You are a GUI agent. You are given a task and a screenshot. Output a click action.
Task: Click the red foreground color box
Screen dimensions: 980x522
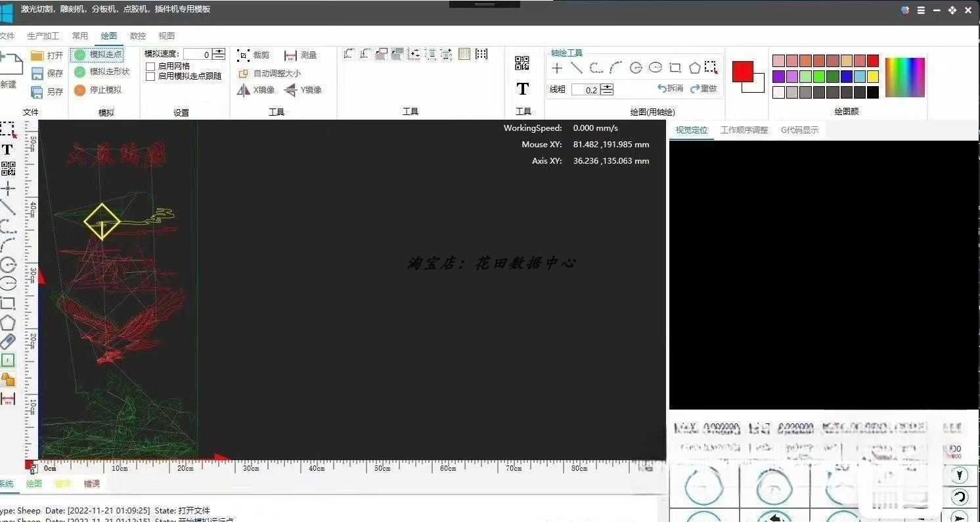(743, 72)
